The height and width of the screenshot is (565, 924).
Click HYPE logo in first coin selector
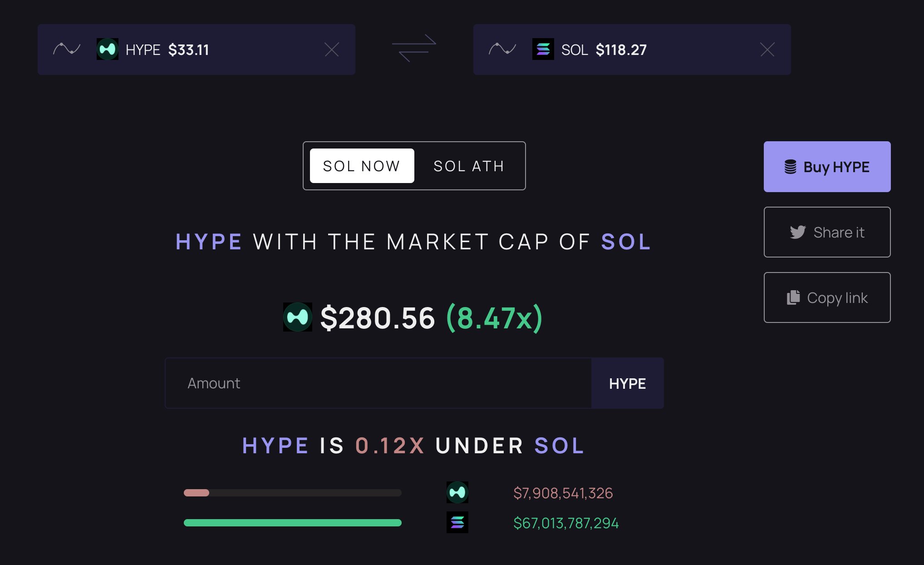pos(108,49)
